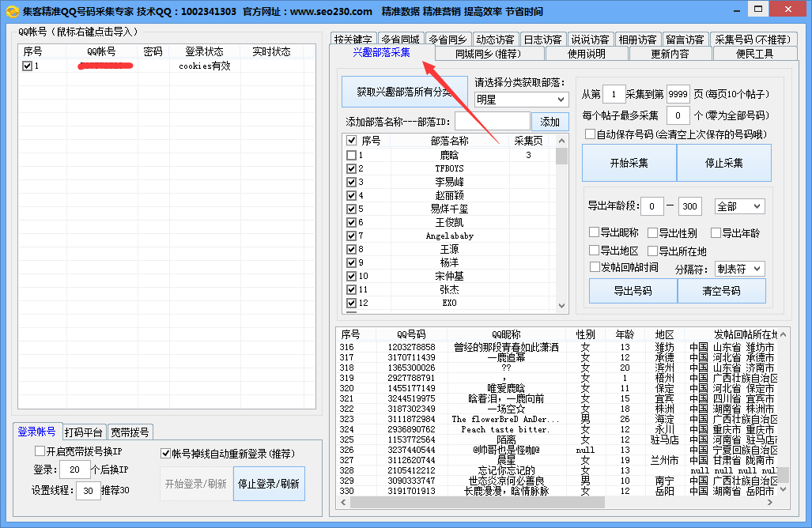This screenshot has height=528, width=812.
Task: Click the app logo icon in title bar
Action: point(10,11)
